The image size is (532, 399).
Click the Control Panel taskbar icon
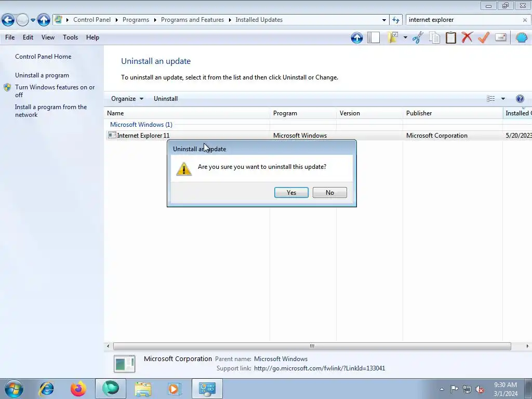(207, 389)
